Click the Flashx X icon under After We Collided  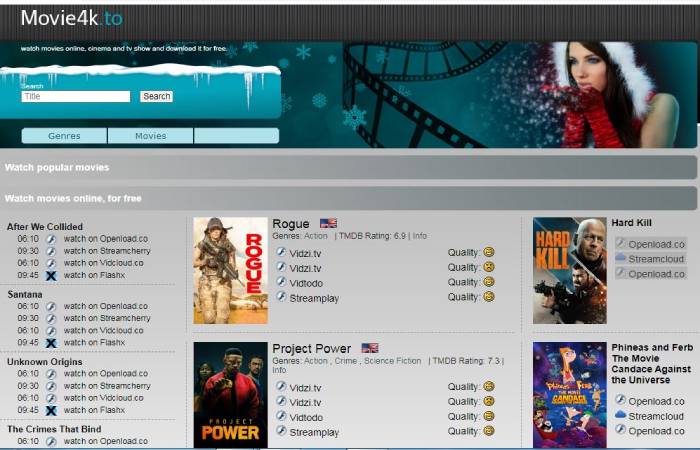click(50, 275)
